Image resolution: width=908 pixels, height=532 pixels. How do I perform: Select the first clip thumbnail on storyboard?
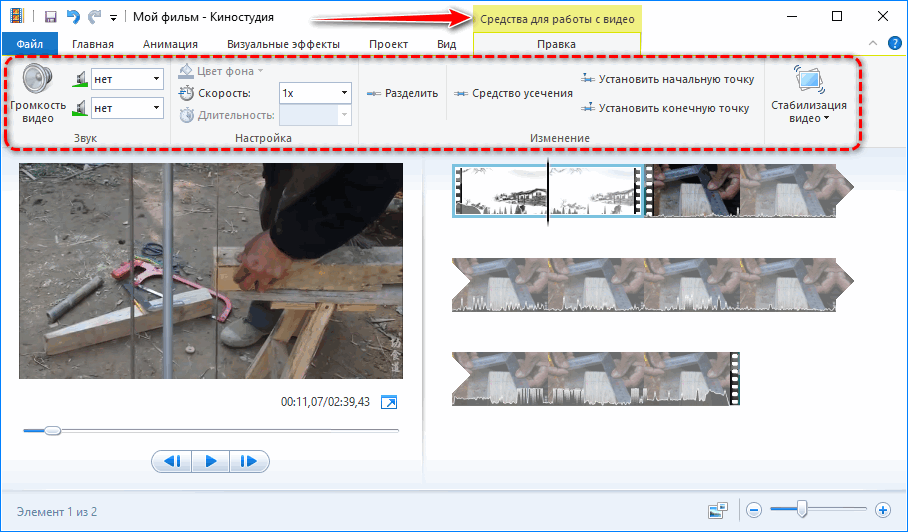[x=500, y=191]
